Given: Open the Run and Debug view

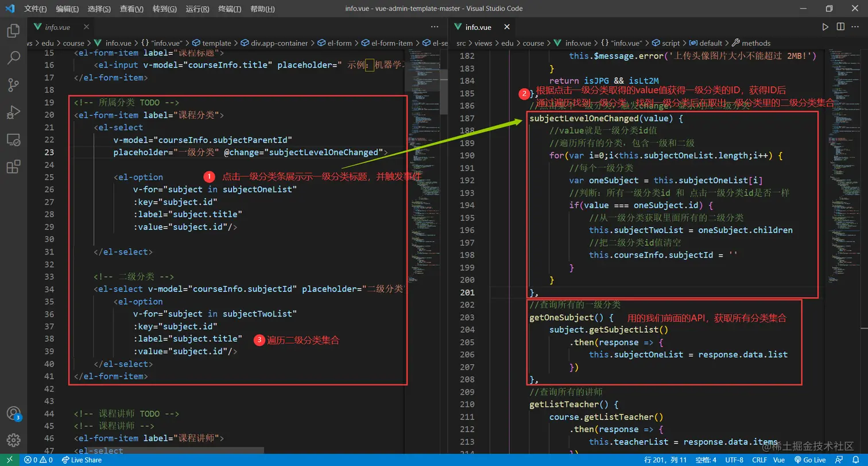Looking at the screenshot, I should pyautogui.click(x=13, y=113).
